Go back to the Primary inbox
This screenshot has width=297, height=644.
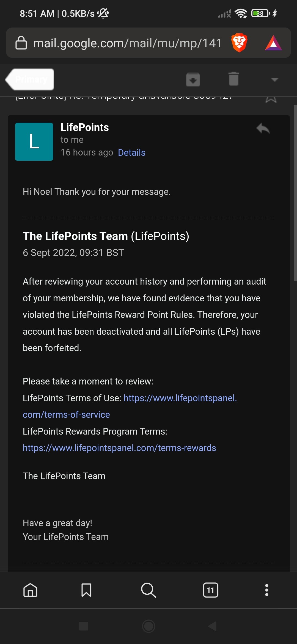coord(30,79)
